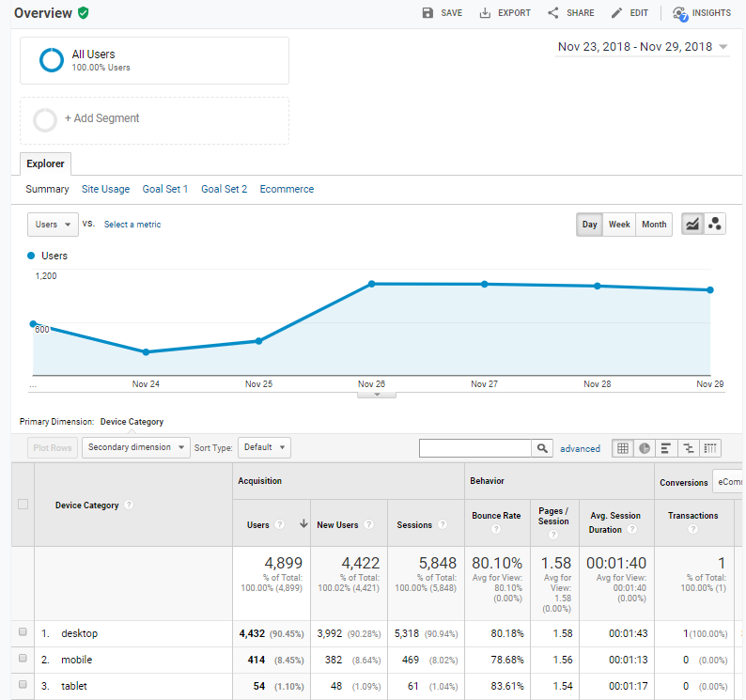Click the All Users segment box
746x700 pixels.
pyautogui.click(x=154, y=60)
